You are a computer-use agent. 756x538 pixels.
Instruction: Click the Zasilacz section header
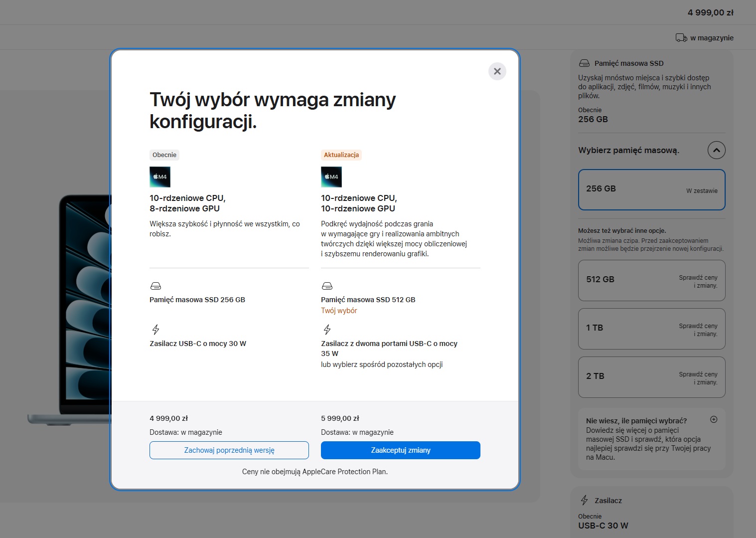(608, 501)
